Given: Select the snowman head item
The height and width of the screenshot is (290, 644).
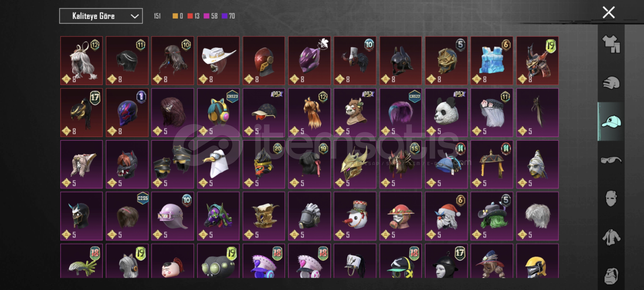Looking at the screenshot, I should point(355,216).
